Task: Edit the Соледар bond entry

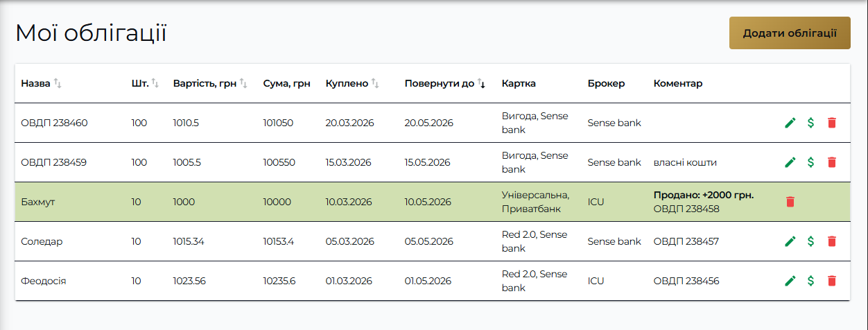Action: [x=790, y=241]
